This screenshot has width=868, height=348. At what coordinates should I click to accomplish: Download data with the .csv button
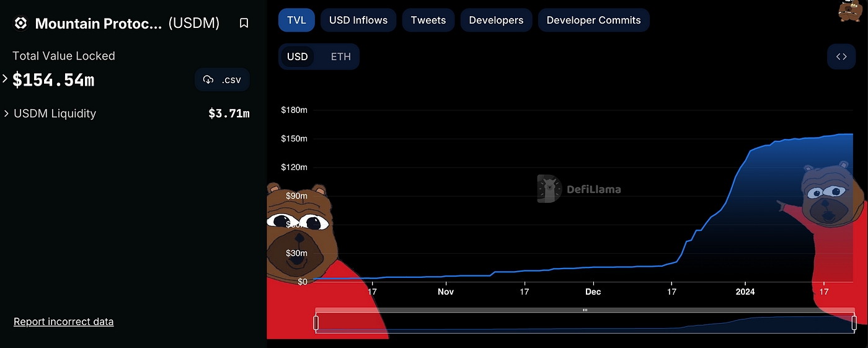pyautogui.click(x=223, y=80)
